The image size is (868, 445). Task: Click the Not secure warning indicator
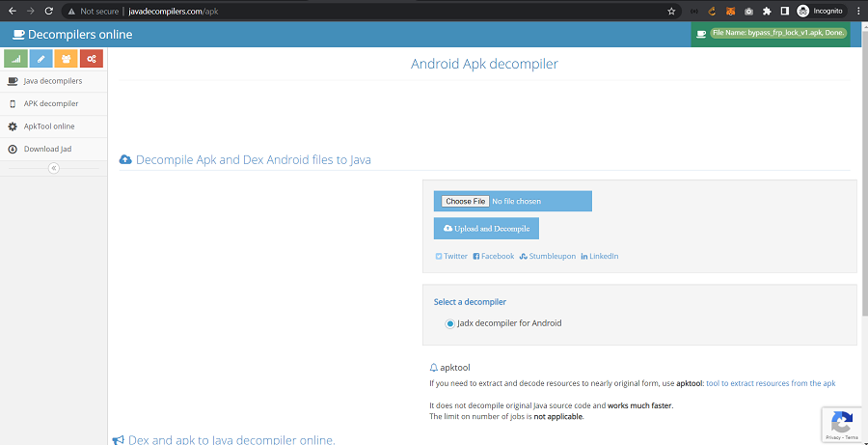[93, 11]
